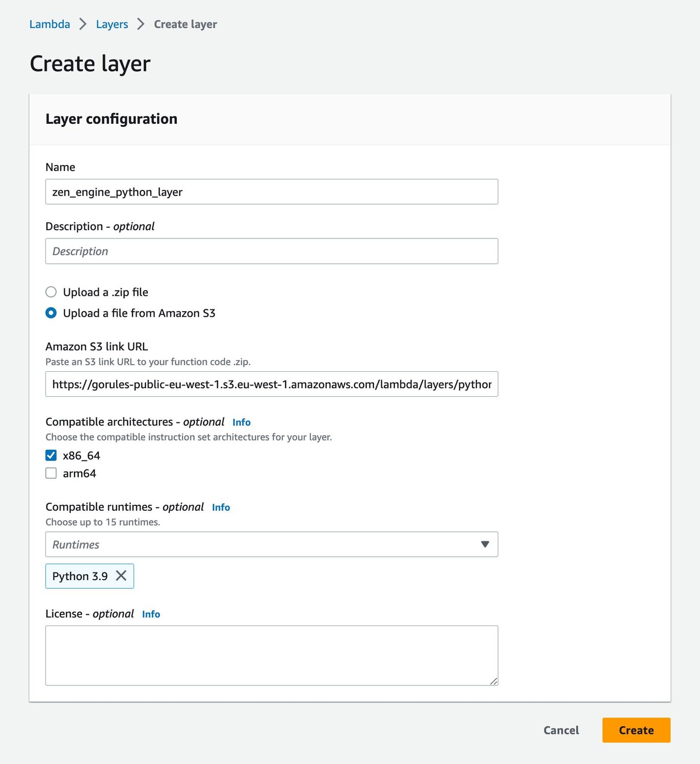Viewport: 700px width, 764px height.
Task: Remove the Python 3.9 runtime tag
Action: tap(121, 576)
